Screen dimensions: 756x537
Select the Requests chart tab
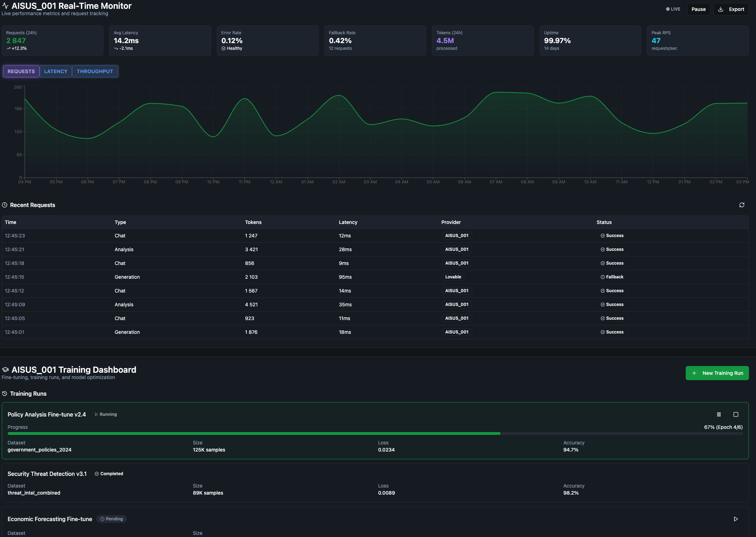(x=21, y=71)
